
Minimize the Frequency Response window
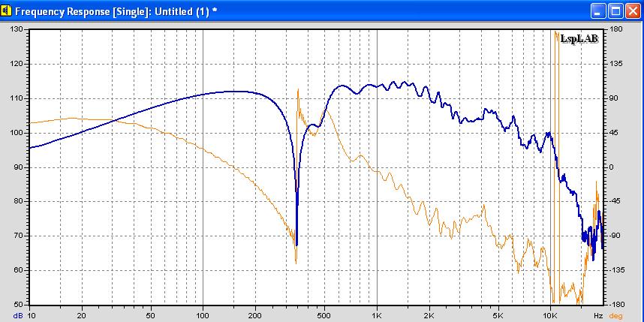(x=598, y=11)
